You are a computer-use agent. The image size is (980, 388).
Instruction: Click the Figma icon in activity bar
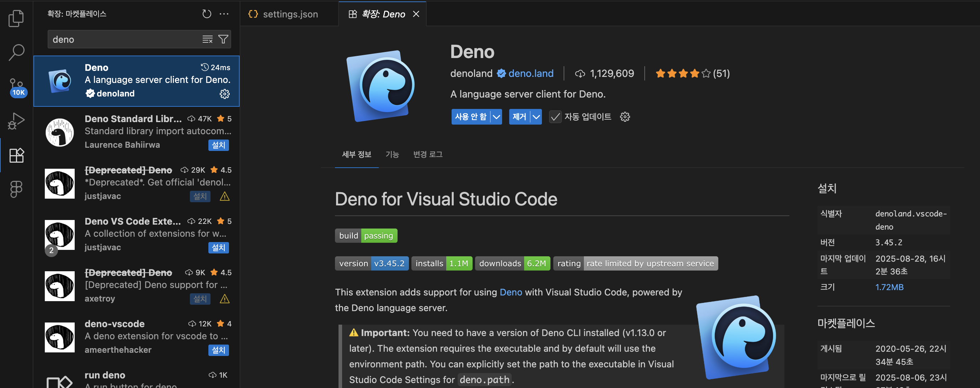tap(16, 189)
